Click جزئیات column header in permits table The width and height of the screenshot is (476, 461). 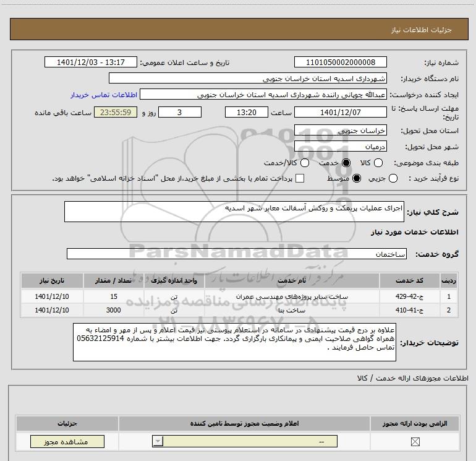pyautogui.click(x=67, y=423)
